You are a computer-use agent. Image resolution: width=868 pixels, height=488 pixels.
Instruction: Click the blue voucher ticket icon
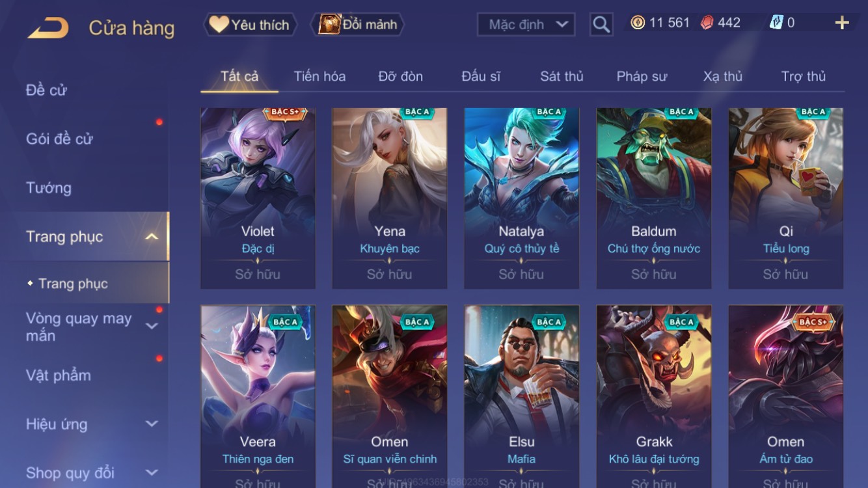click(776, 23)
